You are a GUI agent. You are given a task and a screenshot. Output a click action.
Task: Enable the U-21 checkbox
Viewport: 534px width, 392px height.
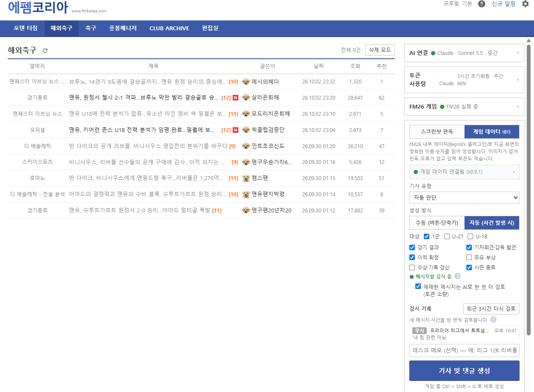click(x=447, y=237)
